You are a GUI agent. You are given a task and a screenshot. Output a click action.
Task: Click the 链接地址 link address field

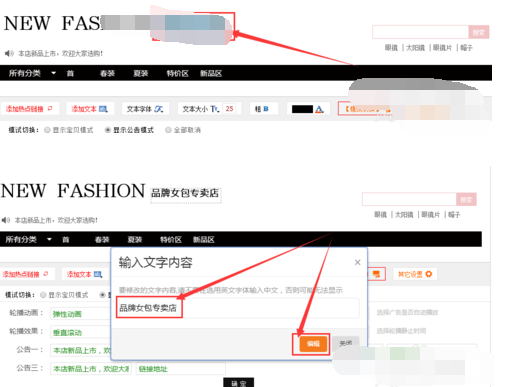tap(180, 369)
